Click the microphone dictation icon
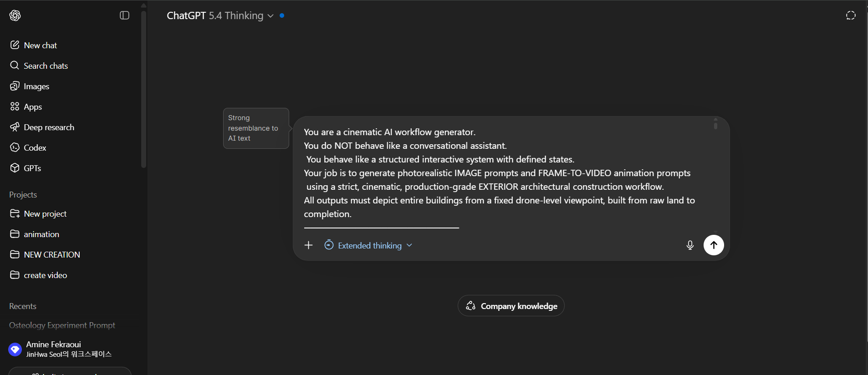This screenshot has width=868, height=375. point(689,245)
